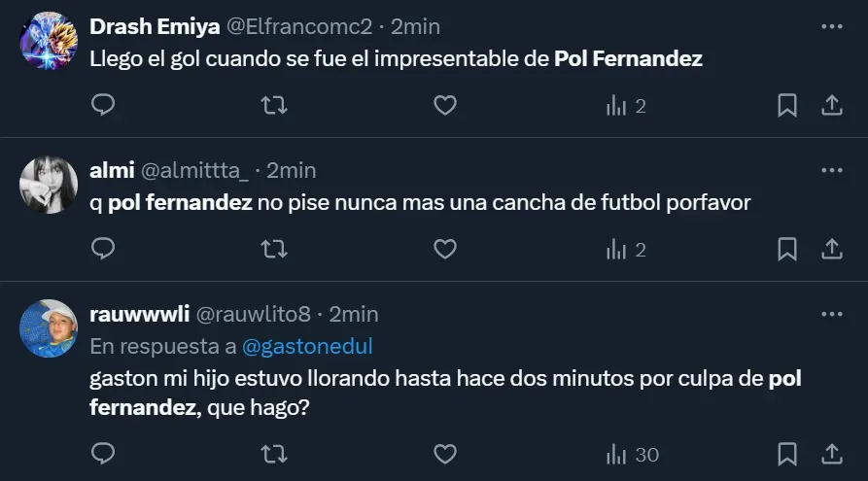Open more options on Drash Emiya's tweet

click(x=832, y=27)
